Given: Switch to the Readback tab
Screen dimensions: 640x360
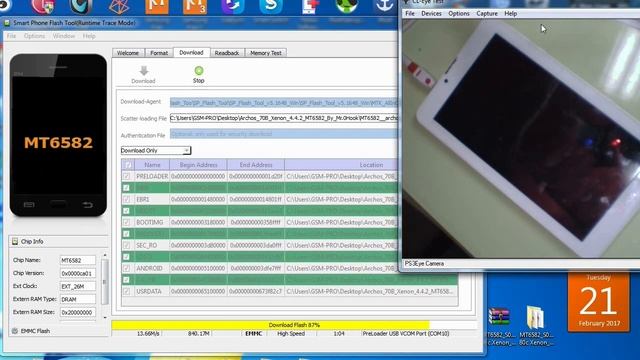Looking at the screenshot, I should [x=227, y=53].
